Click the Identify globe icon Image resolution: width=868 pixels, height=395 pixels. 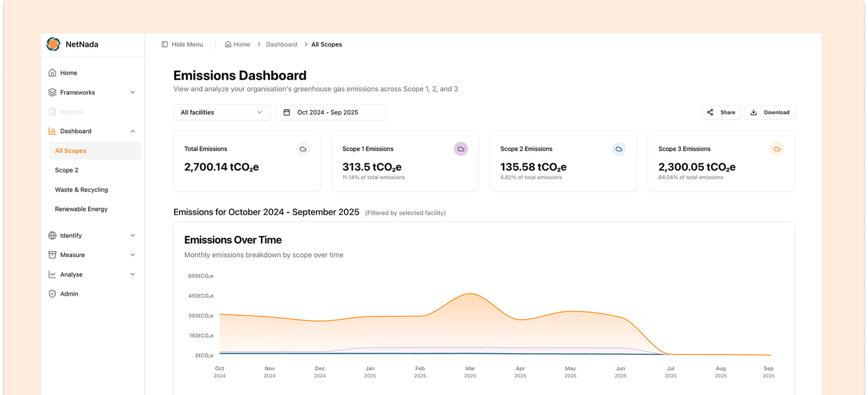coord(52,236)
